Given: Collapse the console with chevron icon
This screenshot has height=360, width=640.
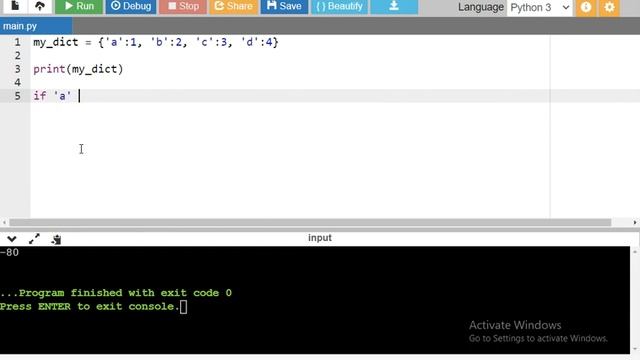Looking at the screenshot, I should [x=12, y=239].
